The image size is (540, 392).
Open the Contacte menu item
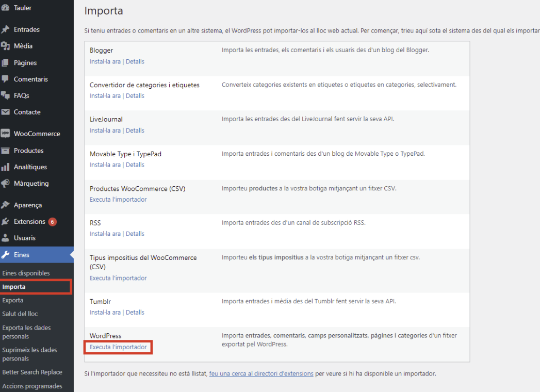point(27,112)
